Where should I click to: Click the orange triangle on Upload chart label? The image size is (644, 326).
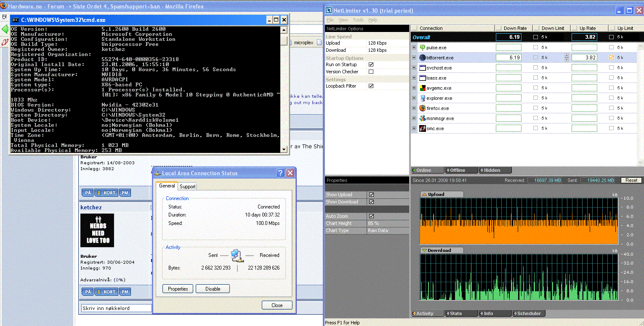coord(424,194)
